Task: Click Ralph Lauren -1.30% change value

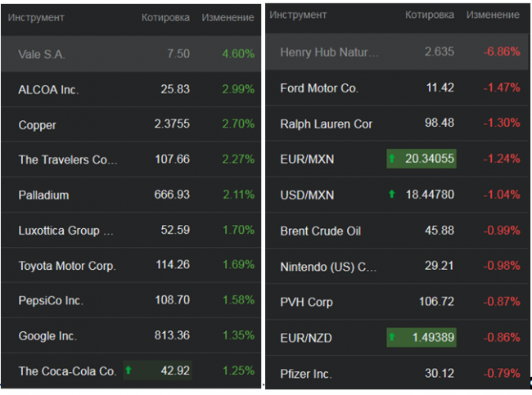Action: pyautogui.click(x=501, y=123)
